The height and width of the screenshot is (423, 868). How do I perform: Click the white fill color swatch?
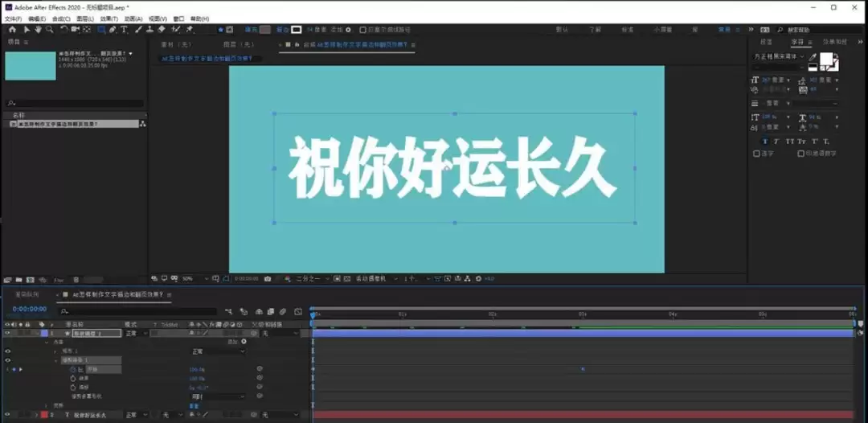click(827, 59)
